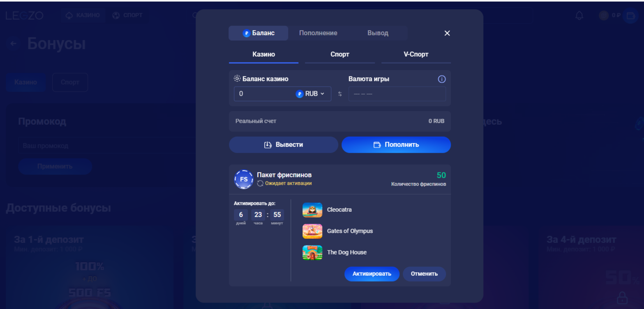Open the Вывод tab
The height and width of the screenshot is (309, 644).
click(x=378, y=33)
